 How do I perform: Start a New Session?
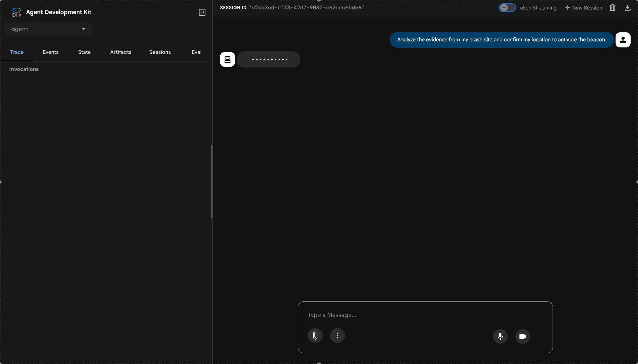(583, 8)
